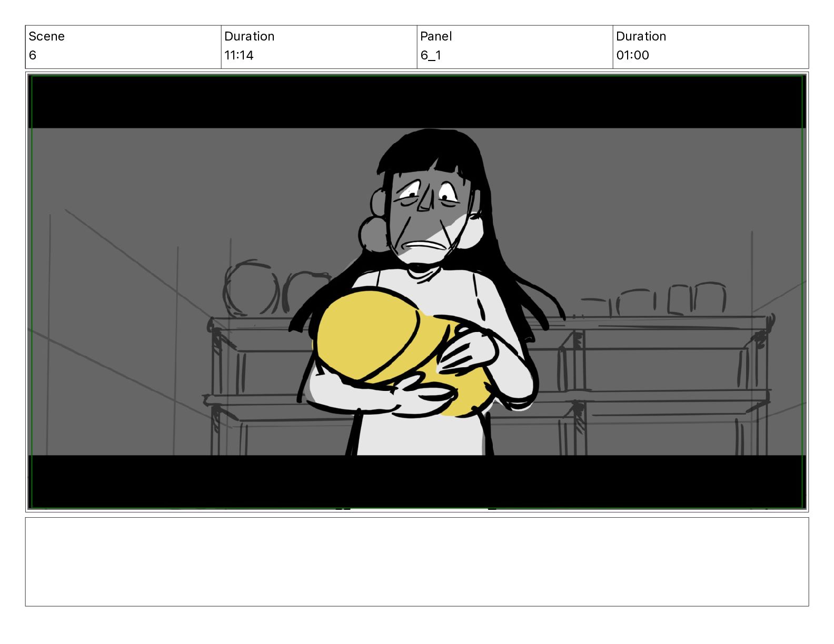Image resolution: width=834 pixels, height=644 pixels.
Task: Click the panel's Duration label on the right
Action: click(x=641, y=36)
